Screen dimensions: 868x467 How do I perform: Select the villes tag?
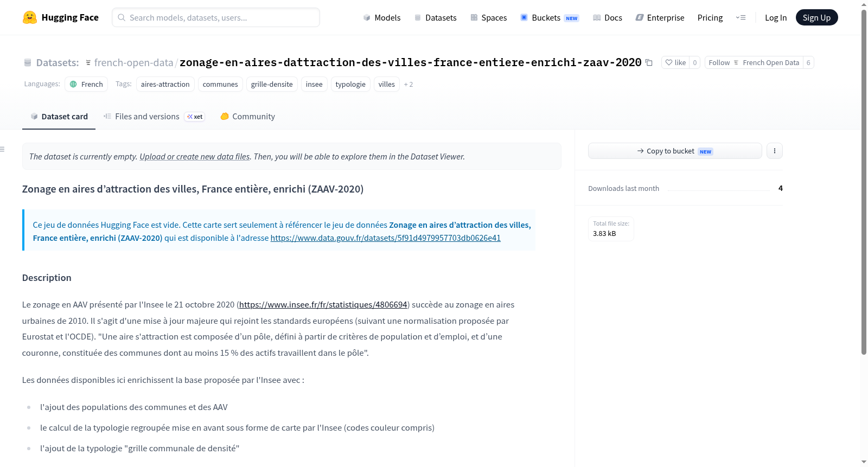(x=387, y=84)
